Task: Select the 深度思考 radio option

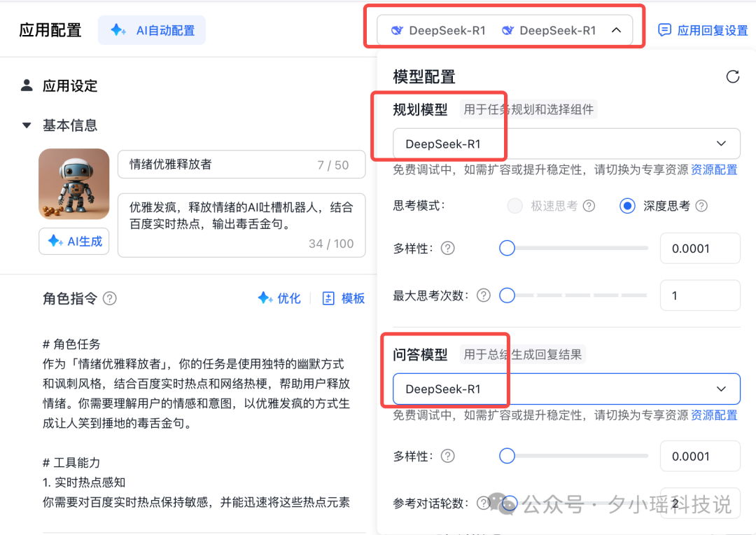Action: pos(626,206)
